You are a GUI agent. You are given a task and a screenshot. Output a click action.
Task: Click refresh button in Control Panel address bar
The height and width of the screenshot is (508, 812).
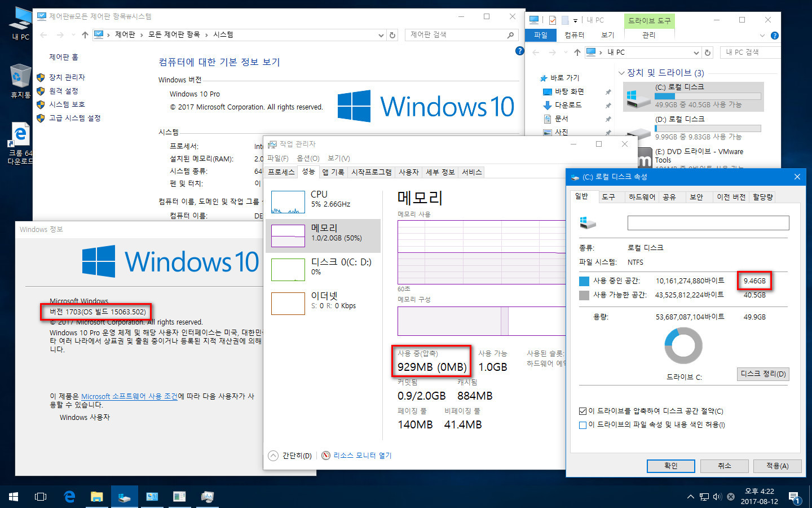click(x=392, y=35)
